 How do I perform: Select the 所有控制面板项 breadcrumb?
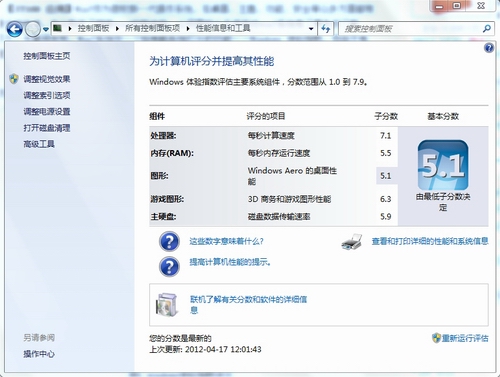(x=153, y=28)
